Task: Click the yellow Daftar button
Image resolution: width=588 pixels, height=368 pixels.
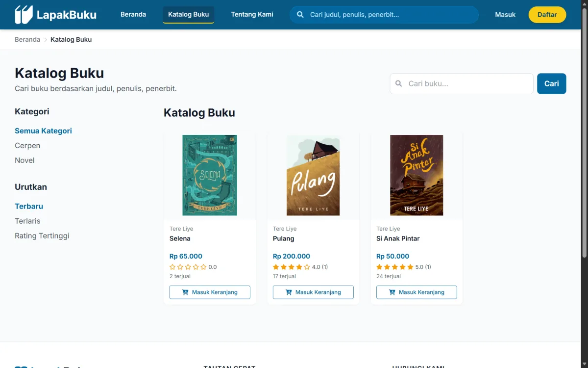Action: [x=547, y=15]
